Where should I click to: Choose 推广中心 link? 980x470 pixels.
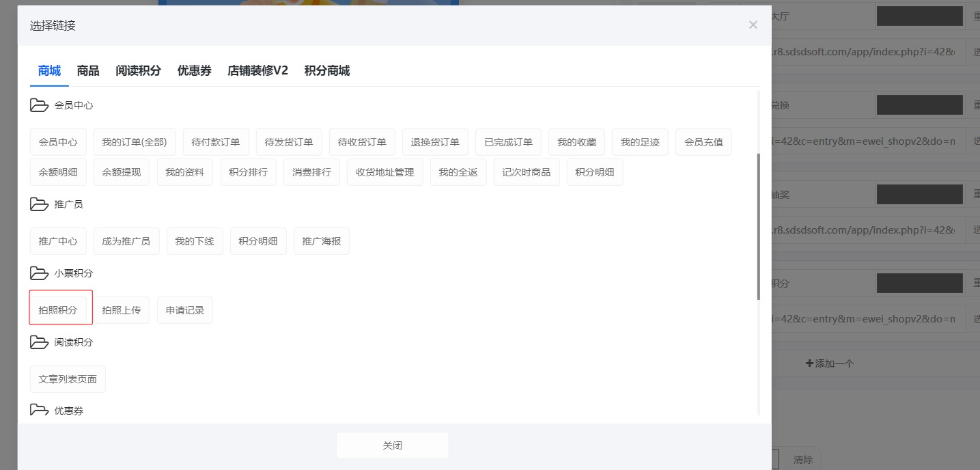pos(58,241)
